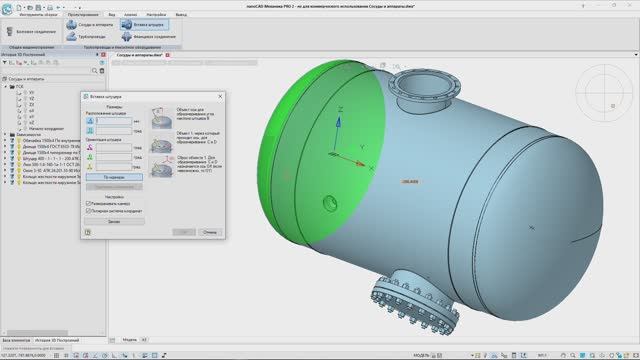Click the horizontal scrollbar of history tree
The width and height of the screenshot is (640, 360).
coord(38,333)
